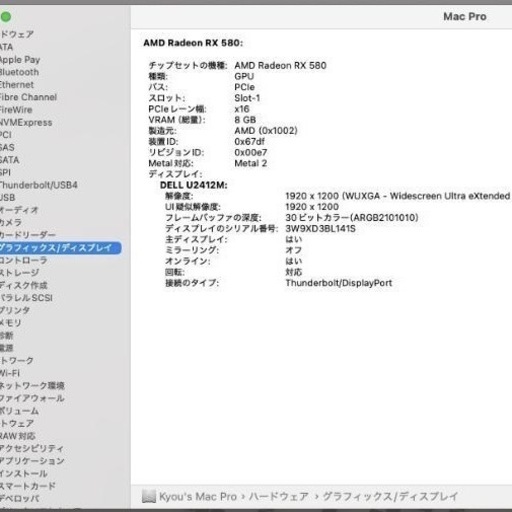Click the Slot-1 value
Image resolution: width=512 pixels, height=512 pixels.
pyautogui.click(x=247, y=98)
